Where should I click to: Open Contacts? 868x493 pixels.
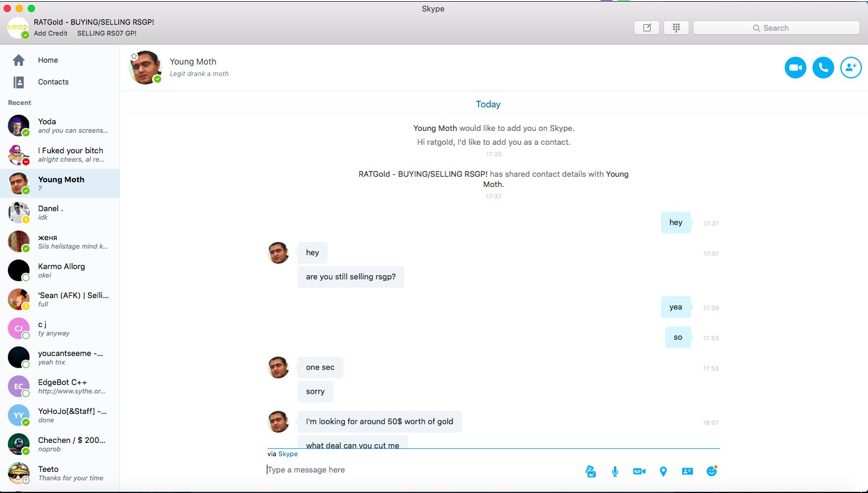pyautogui.click(x=60, y=82)
